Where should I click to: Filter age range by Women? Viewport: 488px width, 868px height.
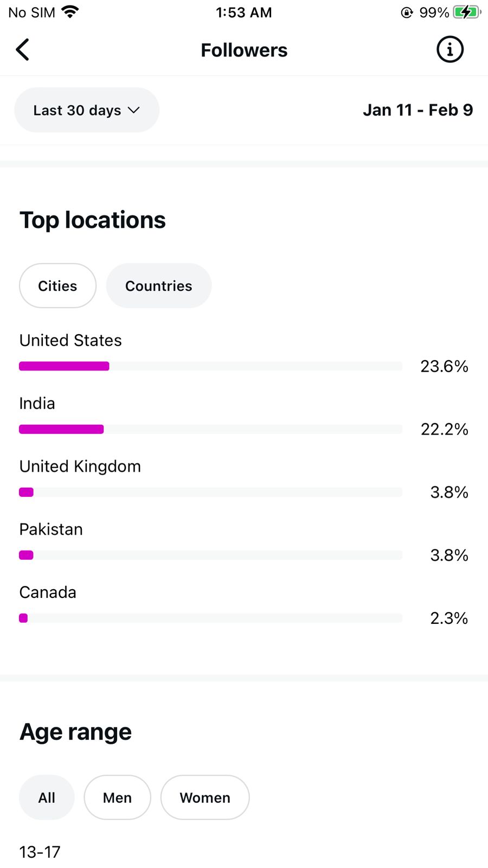tap(205, 797)
